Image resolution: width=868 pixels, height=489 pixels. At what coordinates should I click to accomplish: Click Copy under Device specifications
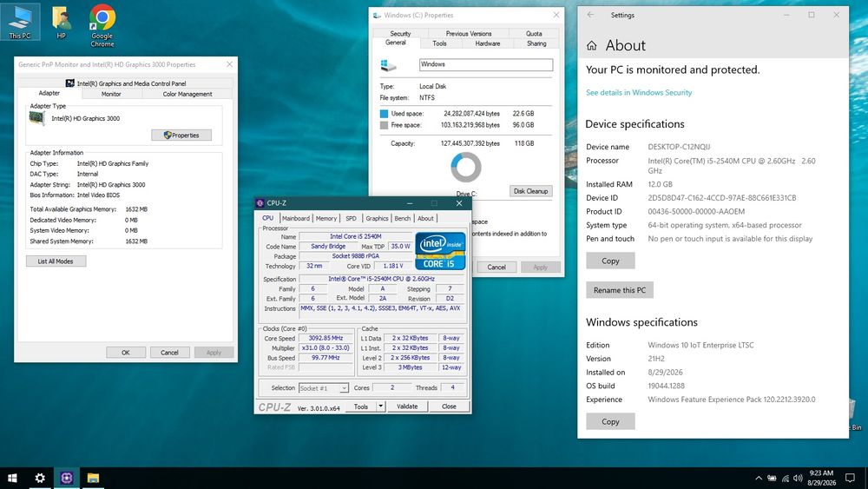(610, 261)
